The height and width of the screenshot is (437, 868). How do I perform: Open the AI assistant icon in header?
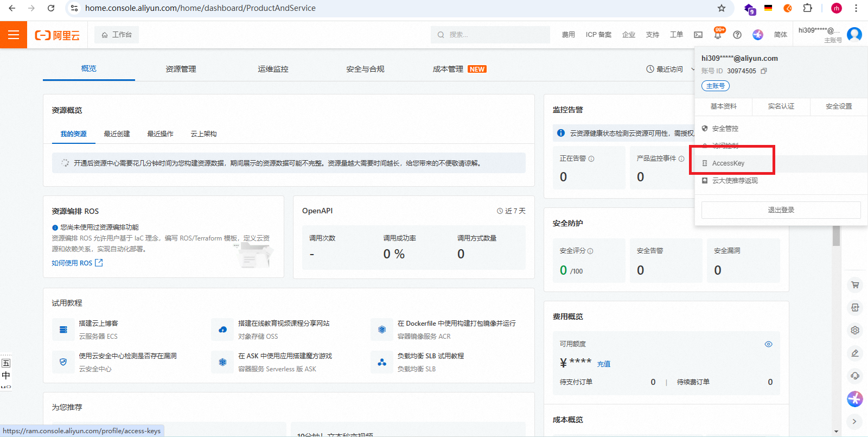click(x=758, y=35)
